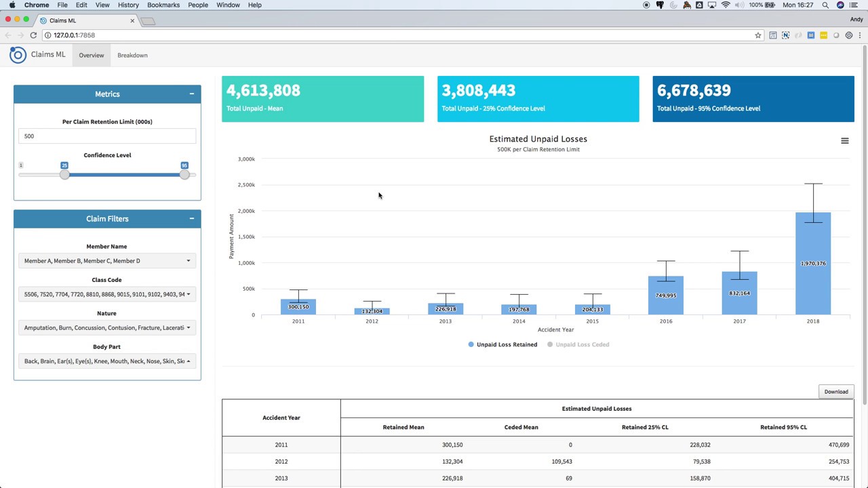Click the Ceded Mean column header

[x=521, y=427]
